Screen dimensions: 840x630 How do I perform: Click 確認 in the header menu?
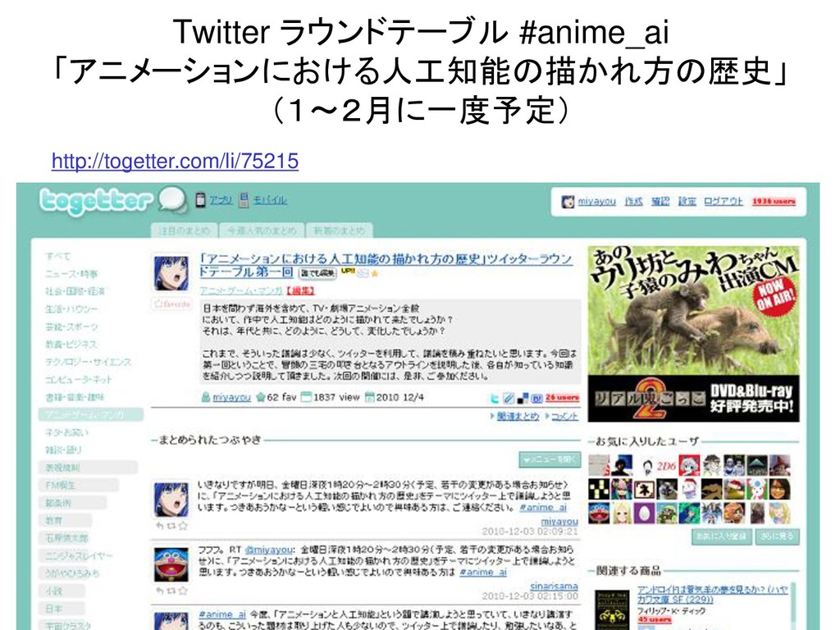coord(660,202)
